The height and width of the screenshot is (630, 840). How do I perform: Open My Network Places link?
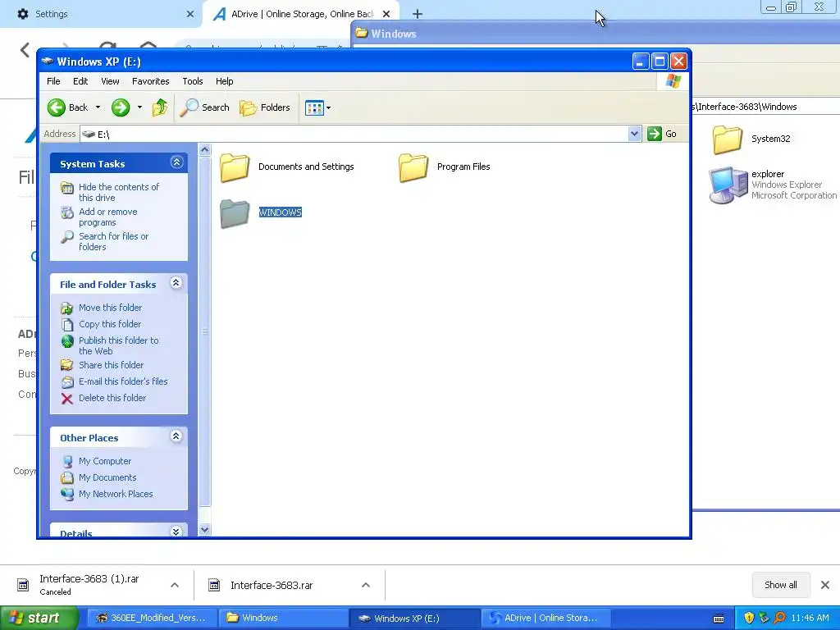[x=115, y=494]
